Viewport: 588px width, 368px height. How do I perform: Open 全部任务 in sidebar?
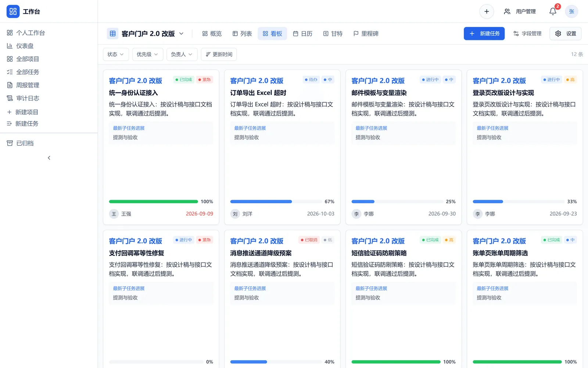point(49,72)
